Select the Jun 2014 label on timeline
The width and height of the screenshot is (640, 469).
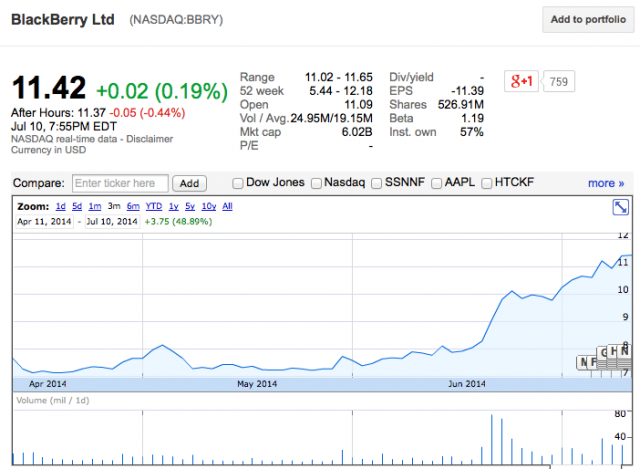(467, 384)
